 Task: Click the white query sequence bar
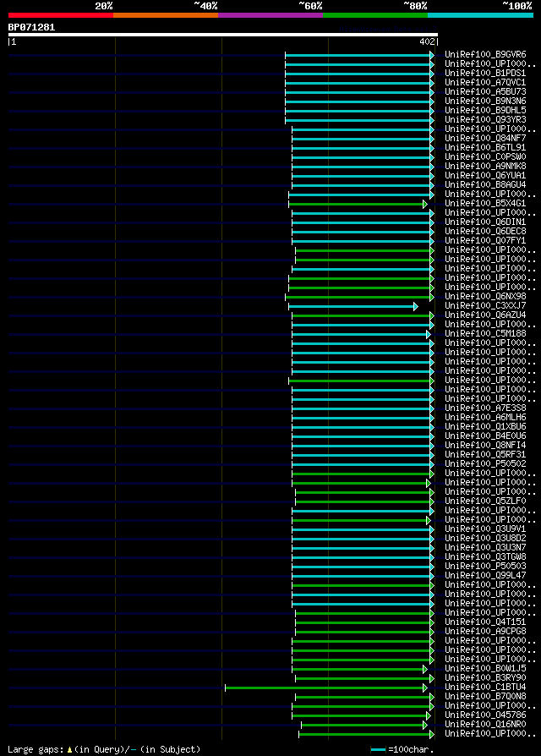(x=222, y=35)
